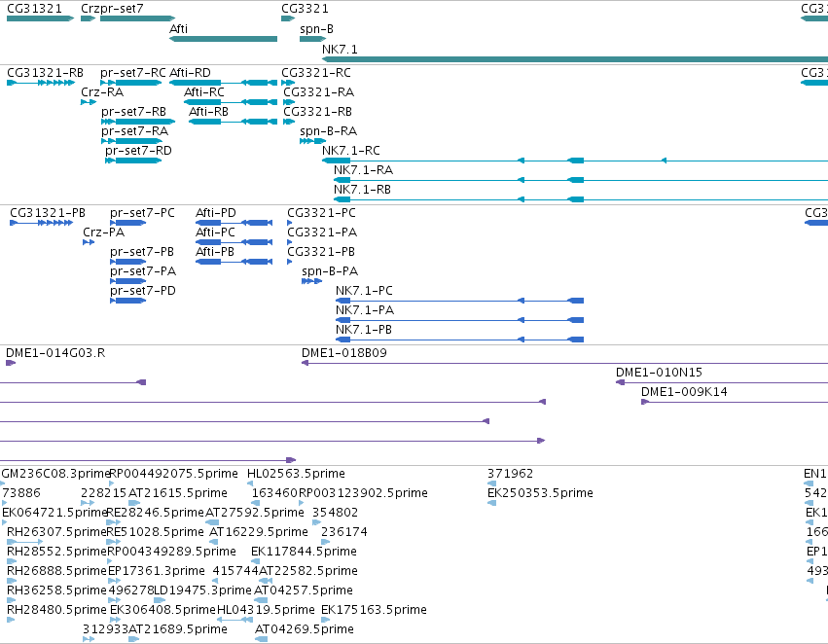Viewport: 828px width, 644px height.
Task: Select the CG3321-PB protein label
Action: [x=321, y=252]
